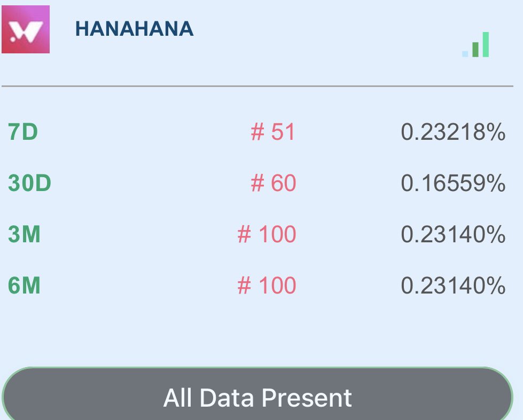
Task: Select the HANAHANA title text
Action: tap(135, 29)
